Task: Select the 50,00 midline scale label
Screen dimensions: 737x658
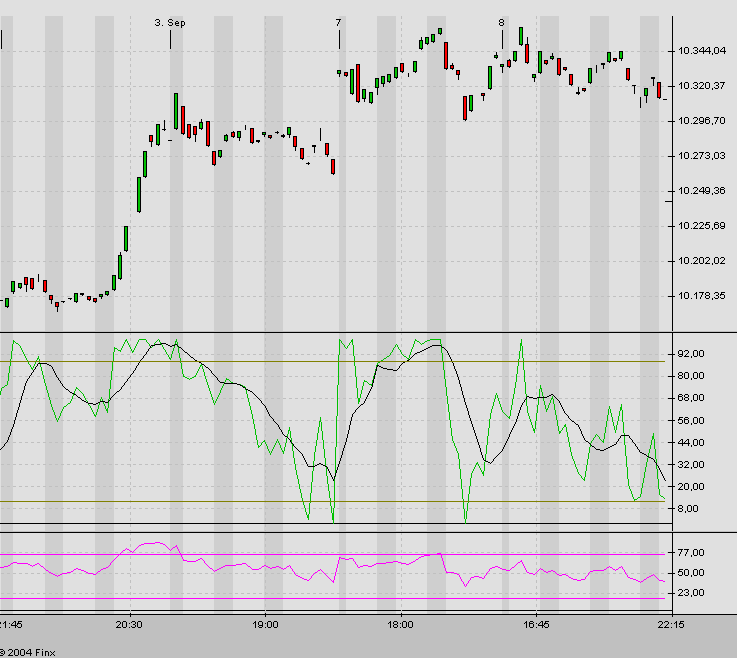Action: click(693, 573)
